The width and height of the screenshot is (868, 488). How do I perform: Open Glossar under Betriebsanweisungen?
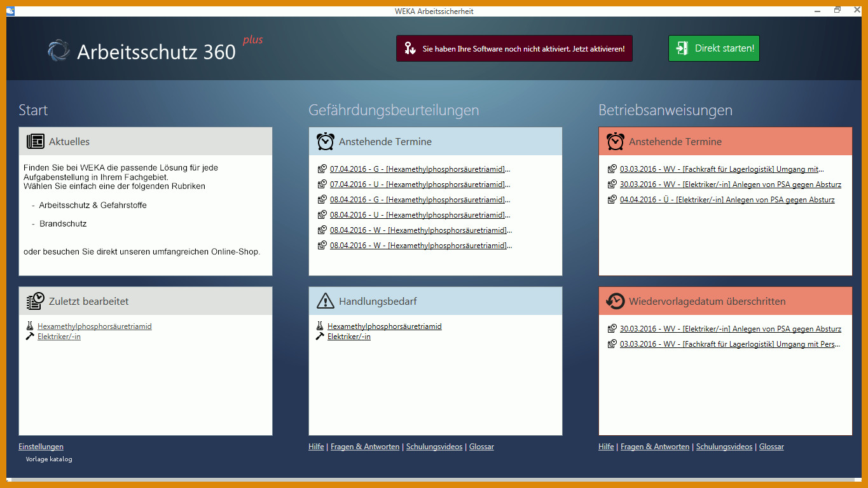771,447
